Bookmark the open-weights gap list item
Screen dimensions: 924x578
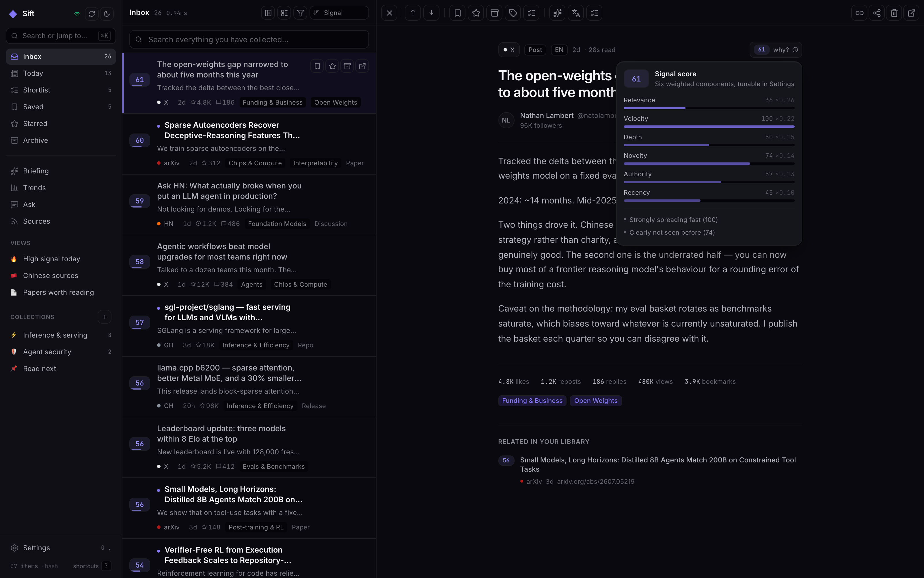317,66
